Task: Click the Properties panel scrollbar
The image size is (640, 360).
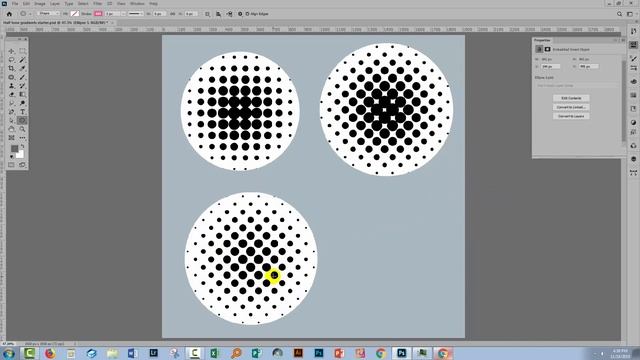Action: tap(623, 101)
